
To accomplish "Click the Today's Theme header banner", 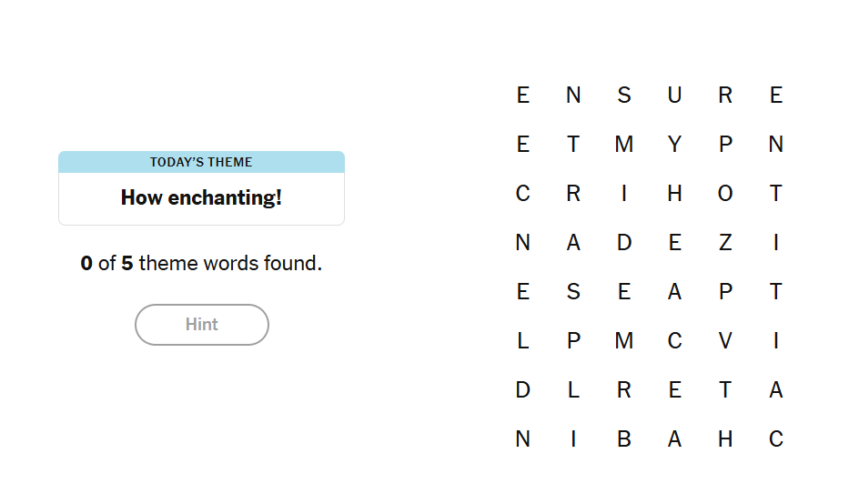I will point(201,162).
